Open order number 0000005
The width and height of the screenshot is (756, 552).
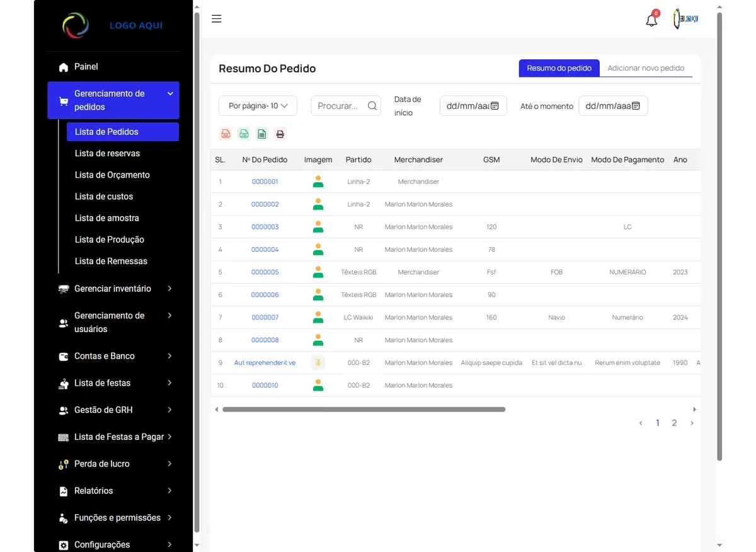265,272
